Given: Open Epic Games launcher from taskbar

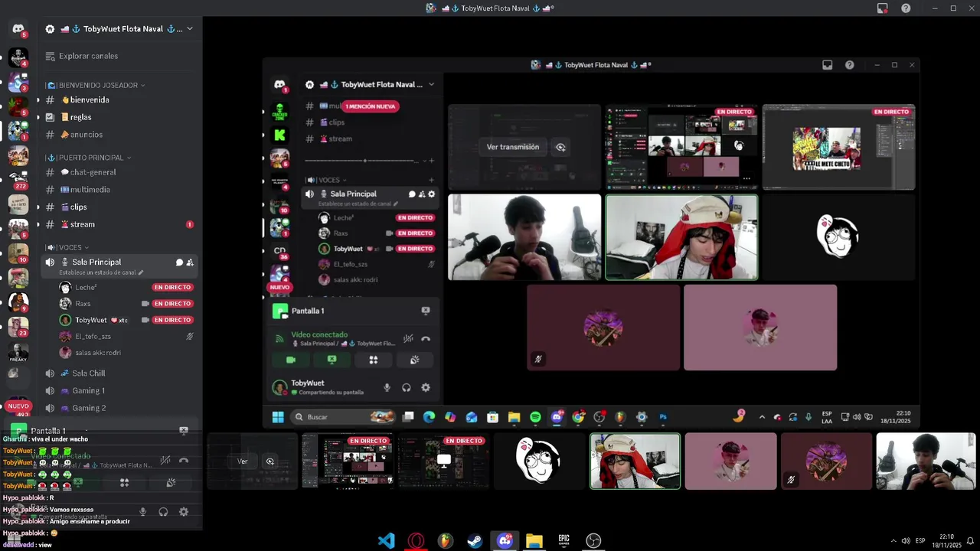Looking at the screenshot, I should coord(563,541).
